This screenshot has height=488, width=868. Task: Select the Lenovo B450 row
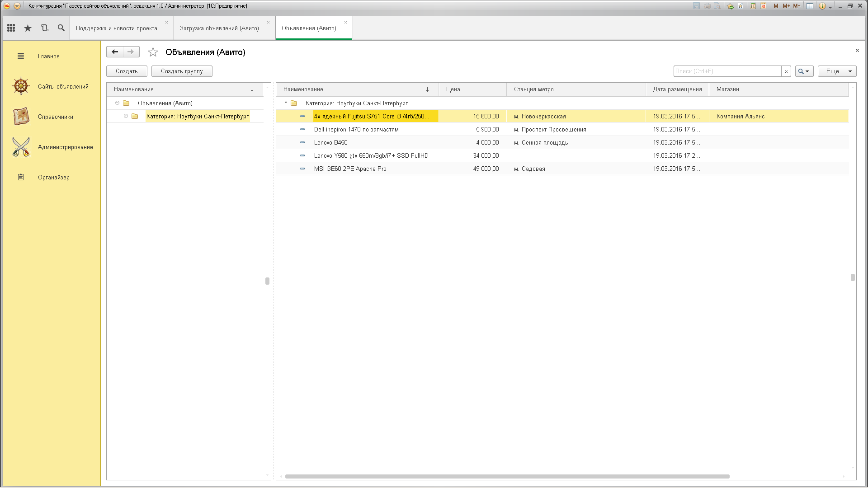coord(562,142)
